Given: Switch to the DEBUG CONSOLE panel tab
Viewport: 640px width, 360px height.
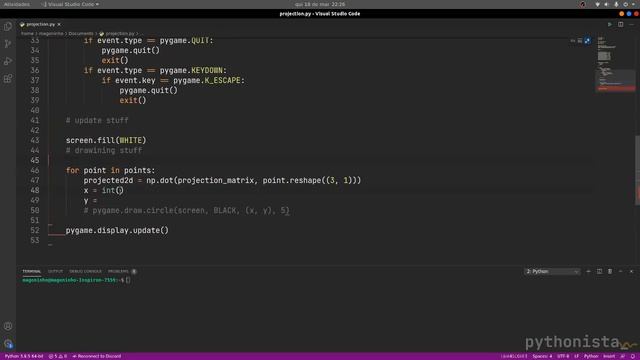Looking at the screenshot, I should pyautogui.click(x=85, y=271).
